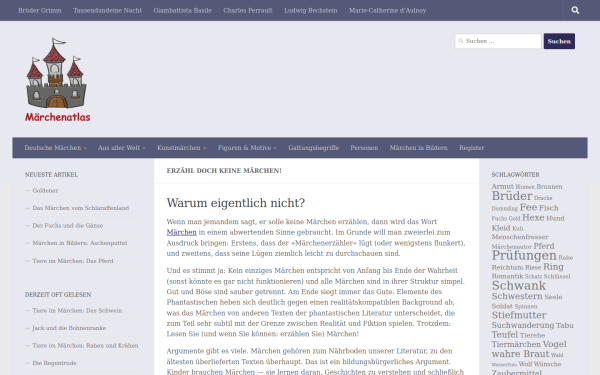
Task: Select the Romantik tag
Action: click(x=507, y=276)
